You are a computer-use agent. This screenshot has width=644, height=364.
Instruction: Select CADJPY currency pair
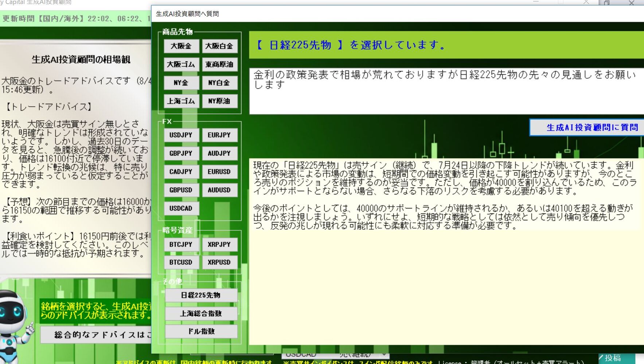(181, 171)
